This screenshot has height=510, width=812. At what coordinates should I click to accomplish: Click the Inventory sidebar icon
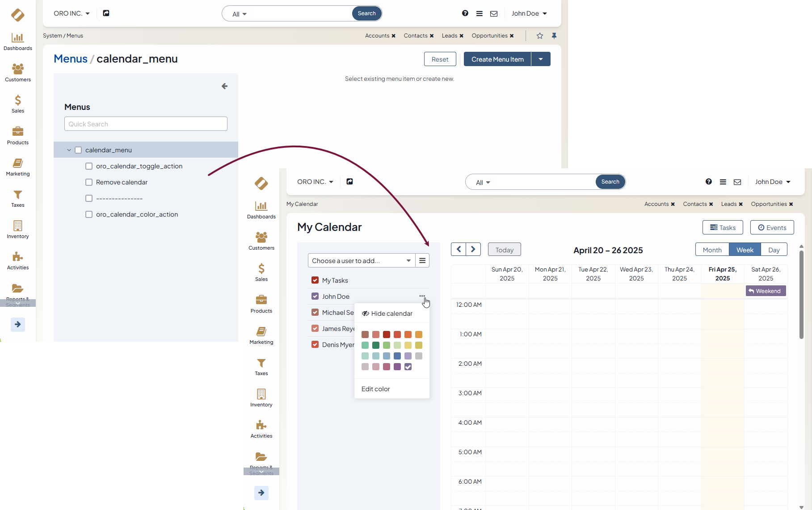18,230
